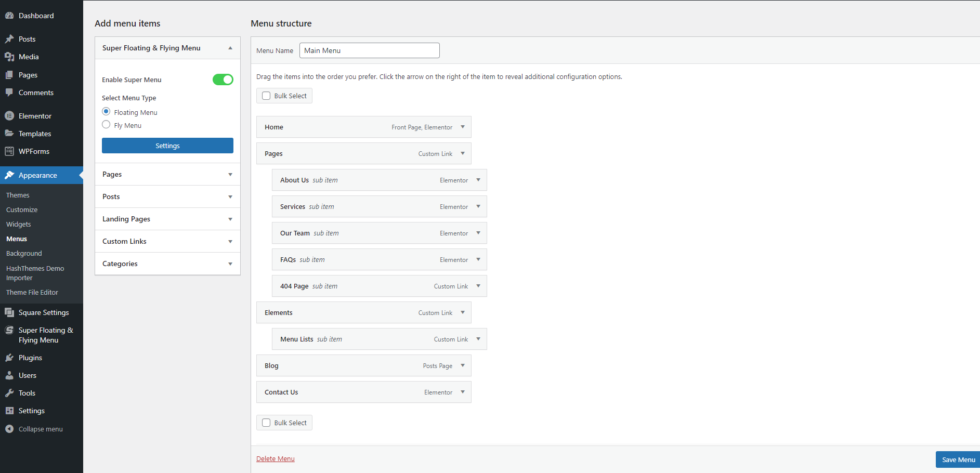The height and width of the screenshot is (473, 980).
Task: Click the Plugins sidebar label
Action: click(30, 358)
